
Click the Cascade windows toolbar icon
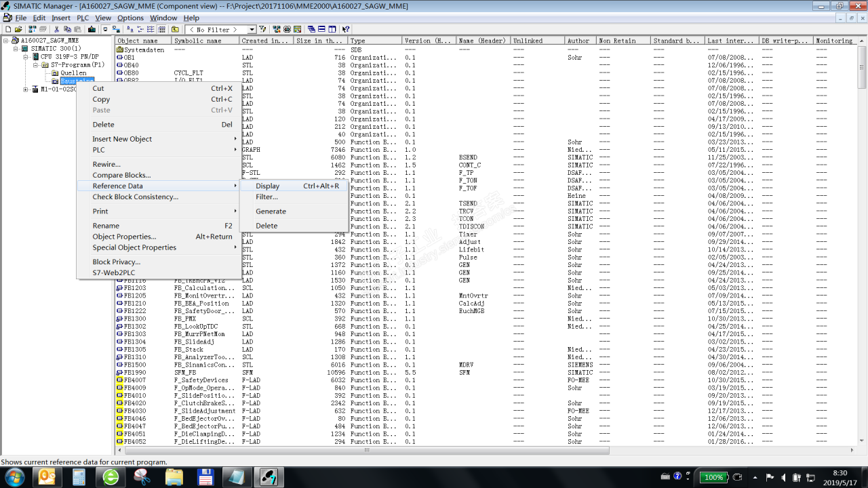tap(311, 29)
